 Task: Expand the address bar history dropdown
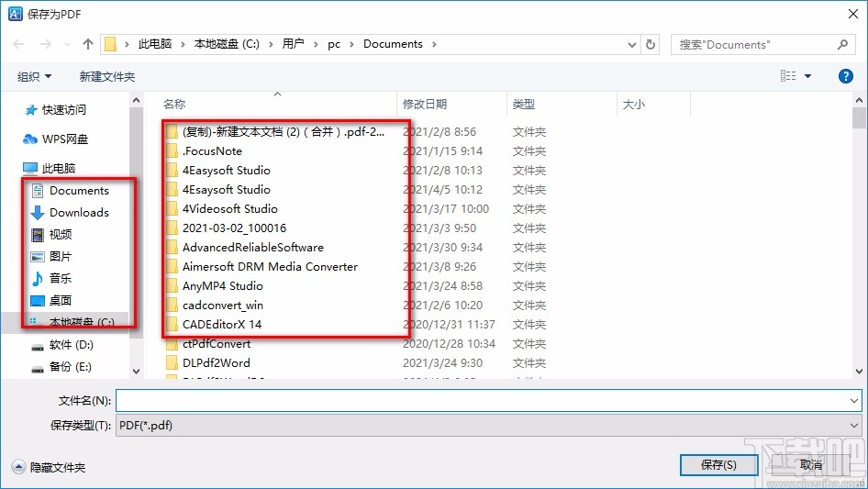631,45
